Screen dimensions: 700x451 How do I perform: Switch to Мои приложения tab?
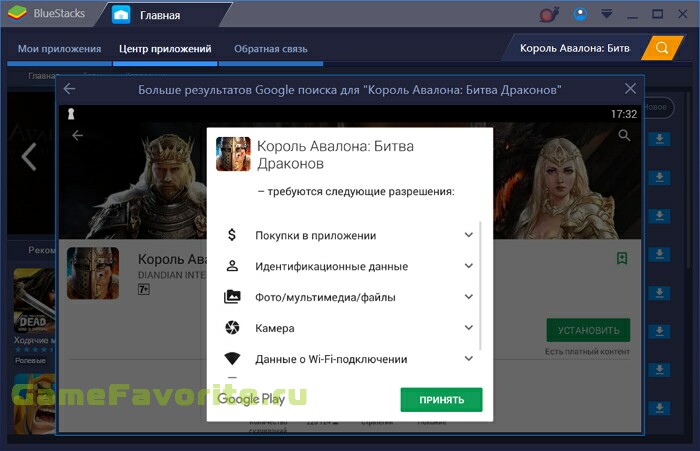(x=59, y=49)
